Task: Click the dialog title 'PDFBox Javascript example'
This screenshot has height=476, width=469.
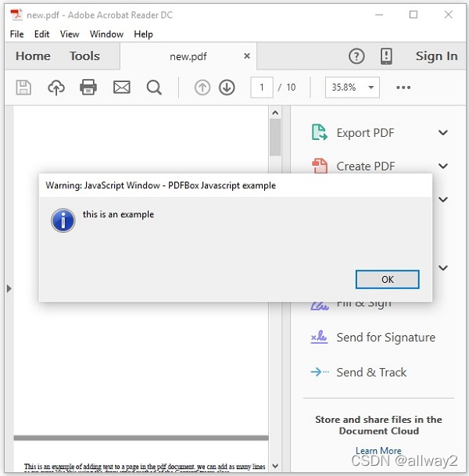Action: [222, 185]
